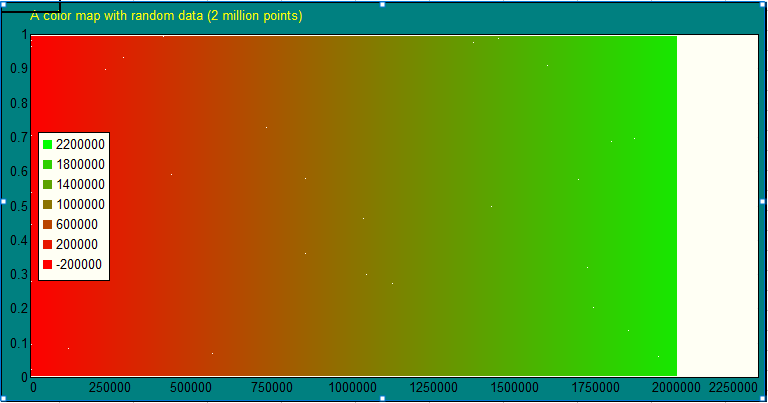Screen dimensions: 768x403
Task: Click the 200000 legend label text
Action: (77, 245)
